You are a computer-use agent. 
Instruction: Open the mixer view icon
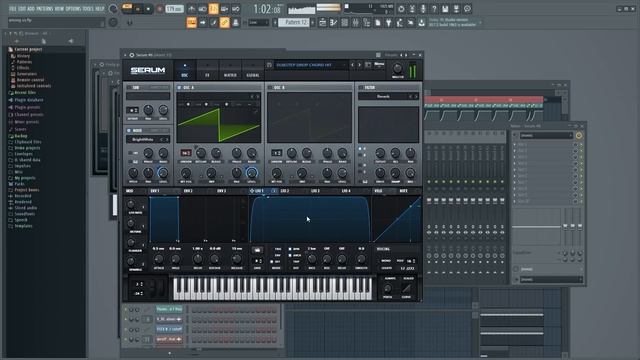(356, 23)
